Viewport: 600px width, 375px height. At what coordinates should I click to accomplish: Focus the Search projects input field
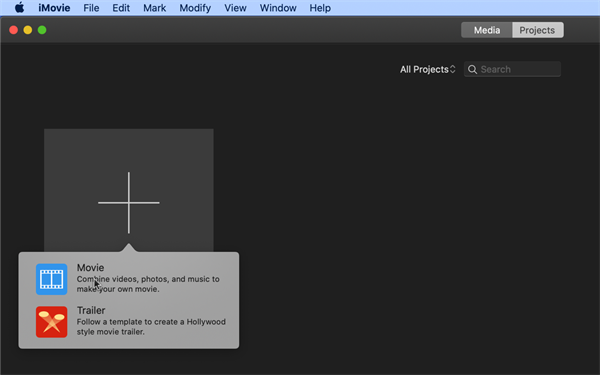pos(512,69)
